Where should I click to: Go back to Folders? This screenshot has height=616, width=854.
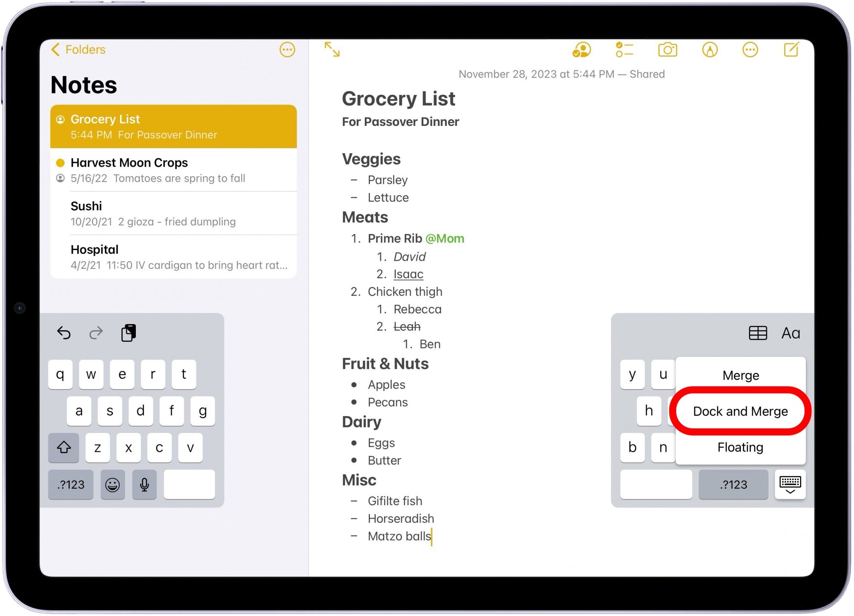(x=77, y=49)
